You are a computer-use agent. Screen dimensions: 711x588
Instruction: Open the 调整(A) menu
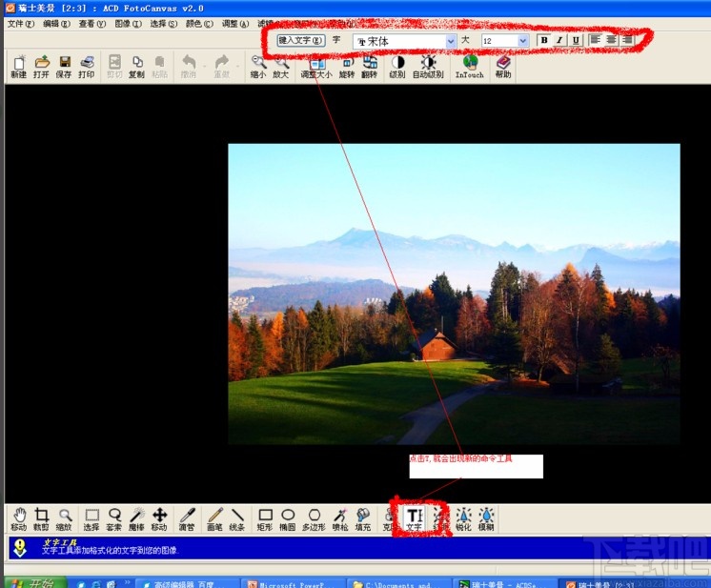pyautogui.click(x=235, y=24)
